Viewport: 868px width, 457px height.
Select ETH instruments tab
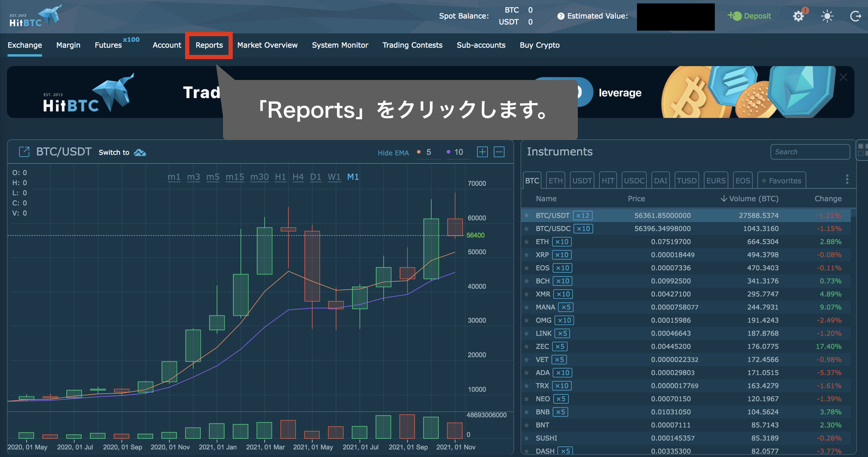coord(555,180)
